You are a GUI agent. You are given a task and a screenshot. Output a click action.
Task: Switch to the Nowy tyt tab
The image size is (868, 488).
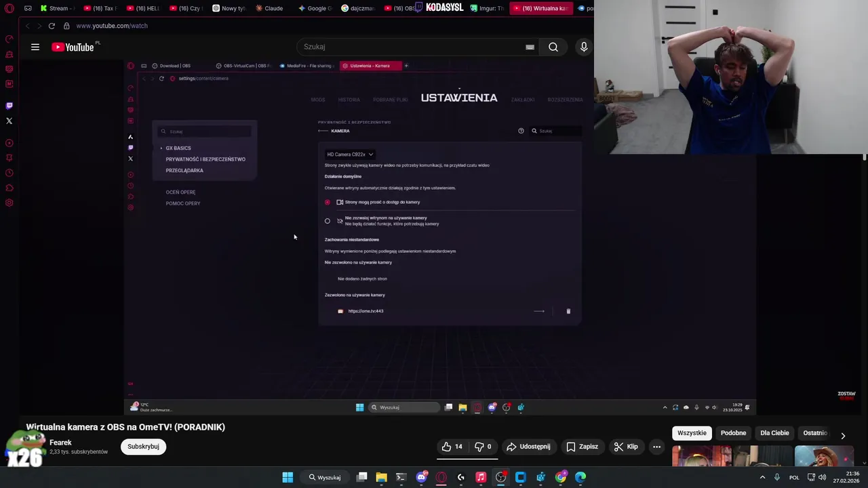pyautogui.click(x=229, y=8)
